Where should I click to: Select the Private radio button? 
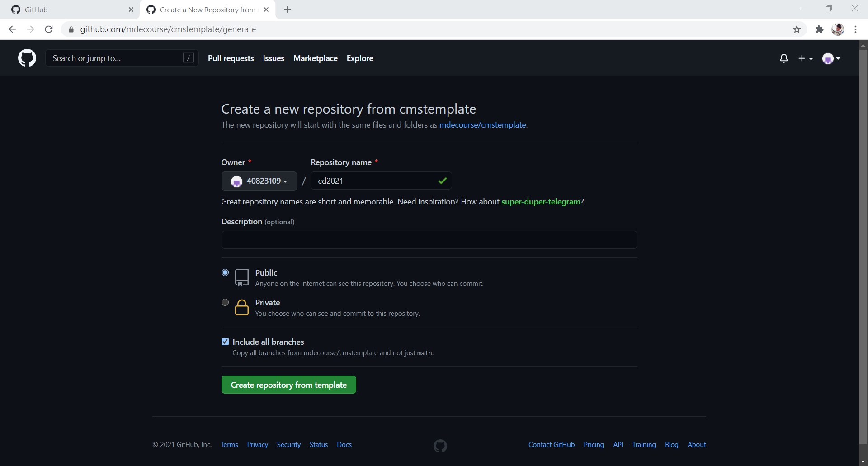(x=225, y=302)
